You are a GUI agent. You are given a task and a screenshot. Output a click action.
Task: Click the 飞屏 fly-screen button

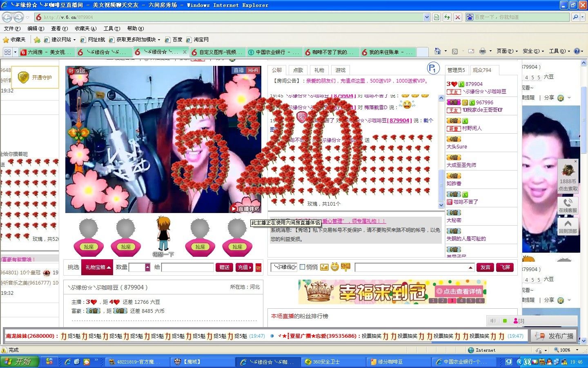(505, 267)
